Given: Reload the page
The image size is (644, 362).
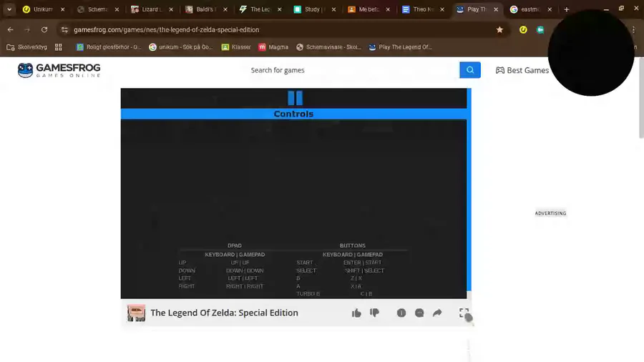Looking at the screenshot, I should [44, 29].
